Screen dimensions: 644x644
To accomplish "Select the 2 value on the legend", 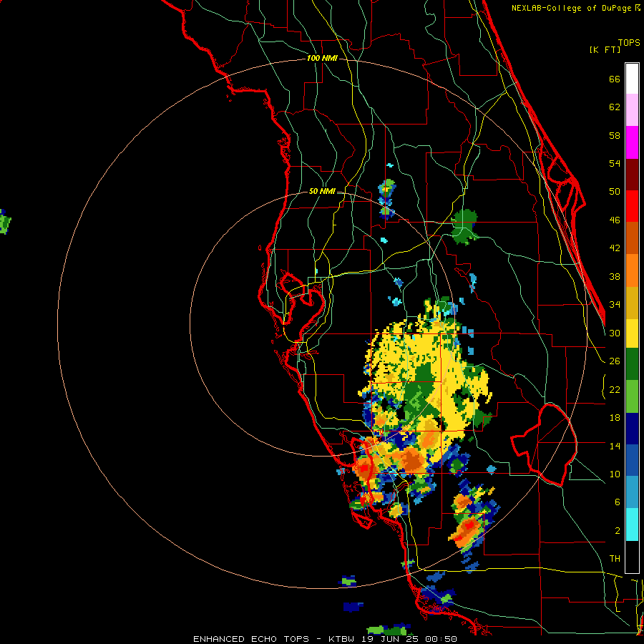I will coord(618,530).
